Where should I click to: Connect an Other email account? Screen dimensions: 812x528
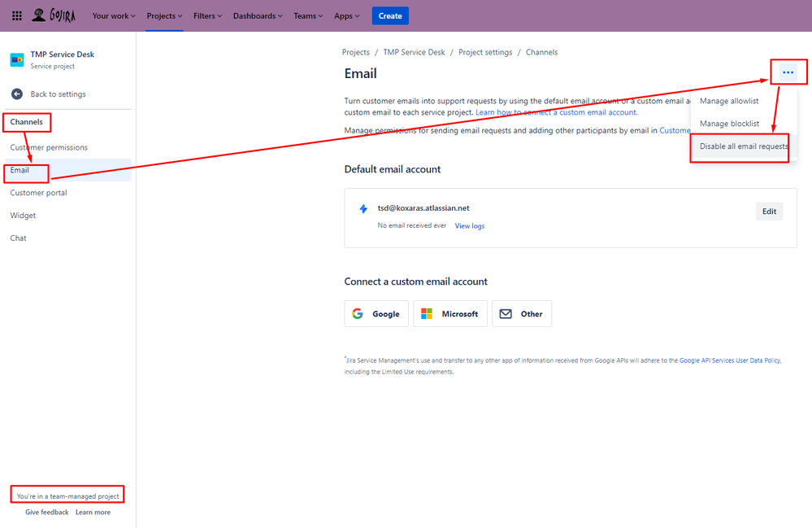522,313
